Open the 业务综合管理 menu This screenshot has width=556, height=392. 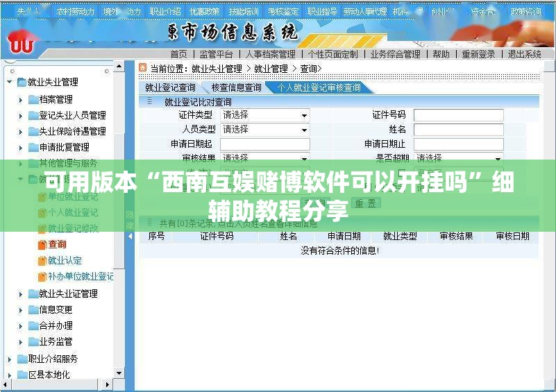[x=396, y=54]
